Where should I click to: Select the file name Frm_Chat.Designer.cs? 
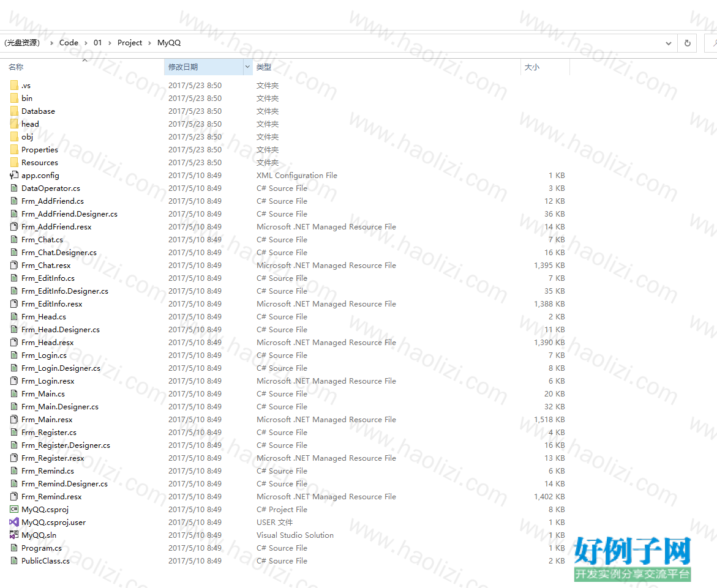click(59, 252)
